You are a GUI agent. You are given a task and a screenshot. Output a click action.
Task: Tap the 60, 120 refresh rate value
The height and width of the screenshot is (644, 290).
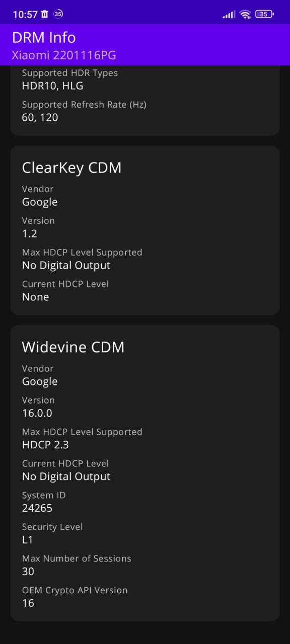point(40,118)
